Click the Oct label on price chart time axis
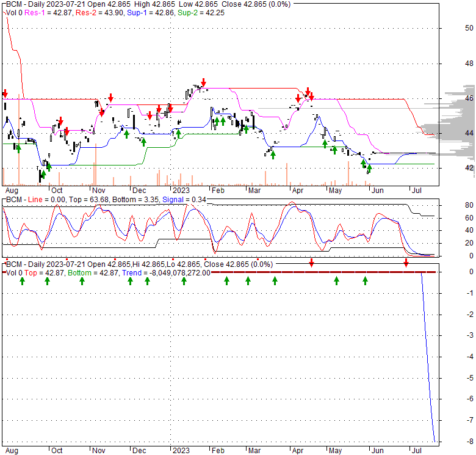476x455 pixels. pyautogui.click(x=57, y=191)
